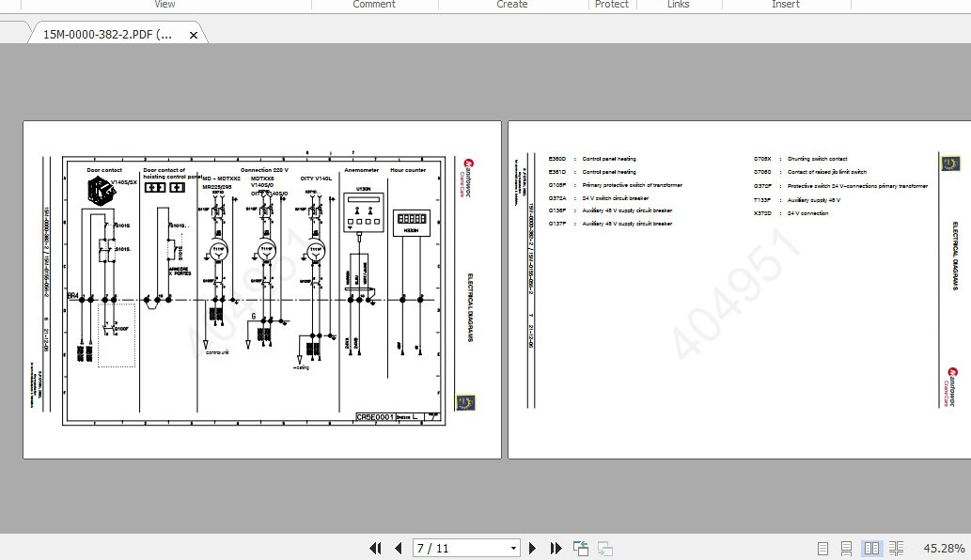Switch to continuous facing pages layout

(x=896, y=548)
